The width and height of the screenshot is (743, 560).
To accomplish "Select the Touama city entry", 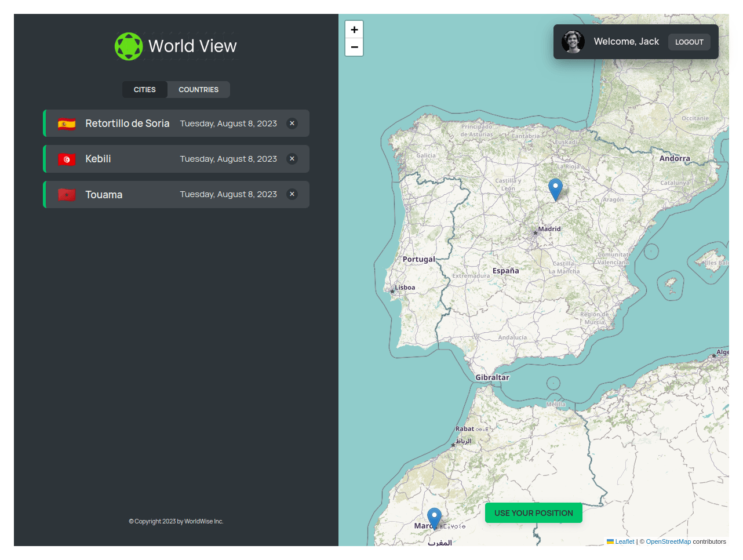I will (104, 195).
